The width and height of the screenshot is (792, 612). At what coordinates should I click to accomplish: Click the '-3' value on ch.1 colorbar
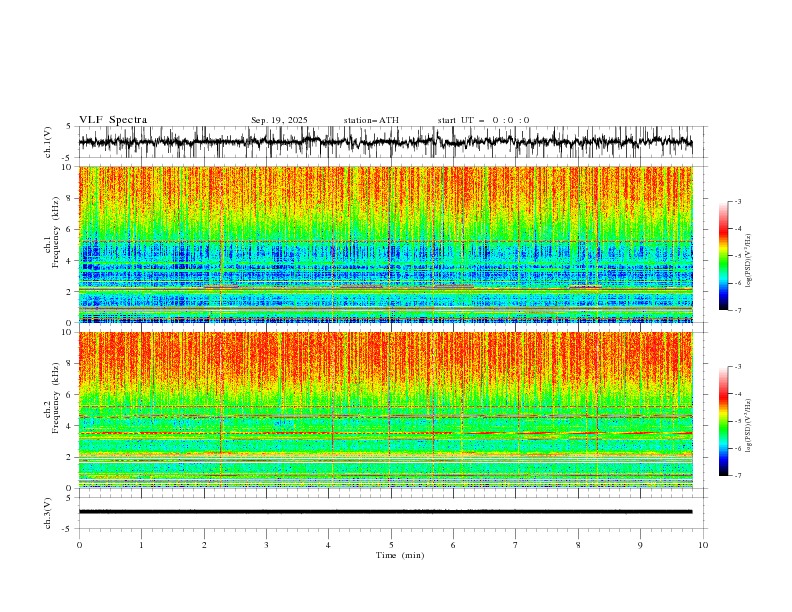click(x=737, y=201)
